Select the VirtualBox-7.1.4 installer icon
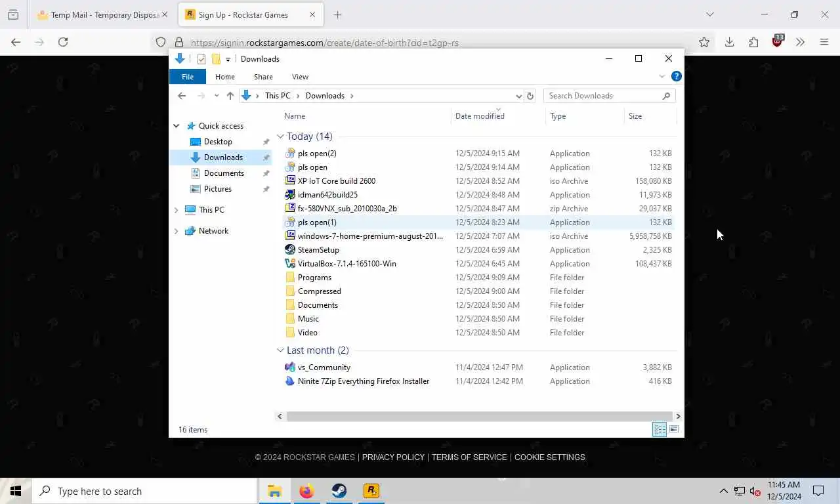Viewport: 840px width, 504px height. point(290,264)
